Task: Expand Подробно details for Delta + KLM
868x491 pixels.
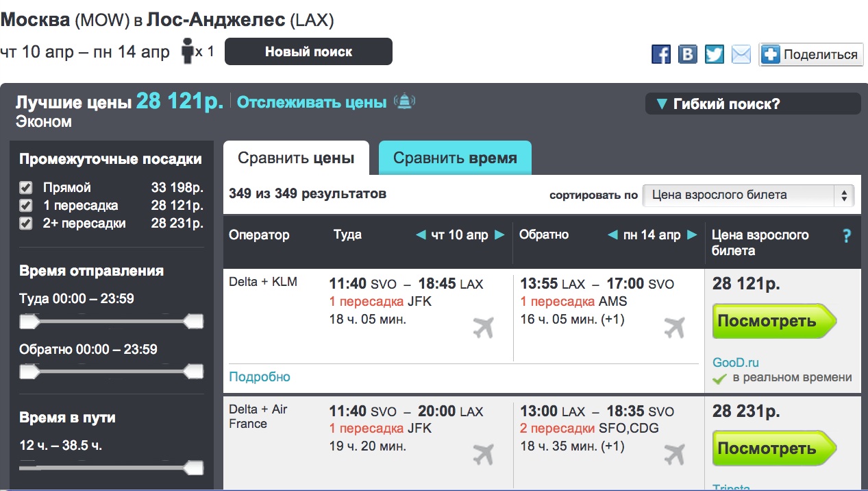Action: [x=260, y=376]
